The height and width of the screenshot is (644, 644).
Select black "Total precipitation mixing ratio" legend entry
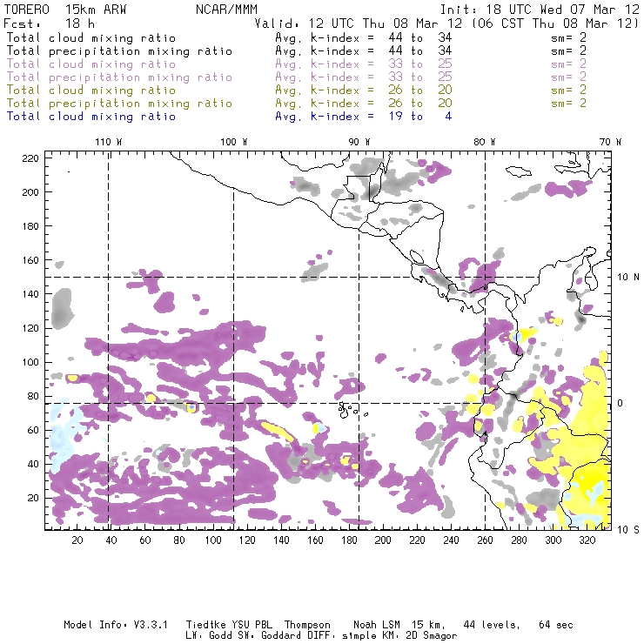pos(119,51)
